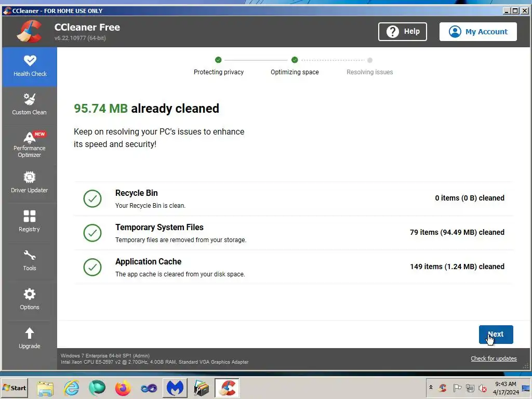Click the Show desktop button in the taskbar
The width and height of the screenshot is (532, 399).
point(526,388)
